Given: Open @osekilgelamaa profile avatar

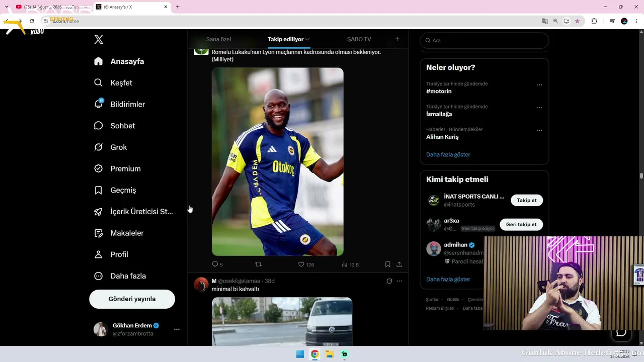Looking at the screenshot, I should (201, 285).
